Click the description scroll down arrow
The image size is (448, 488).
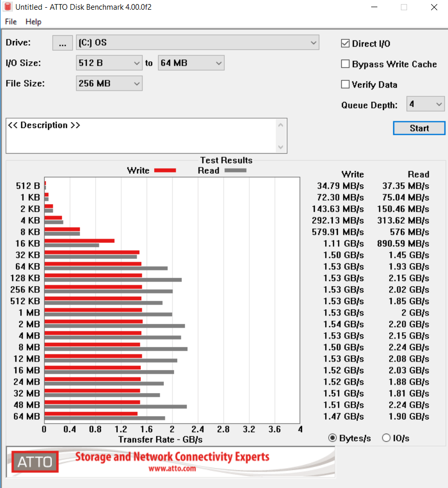click(281, 147)
